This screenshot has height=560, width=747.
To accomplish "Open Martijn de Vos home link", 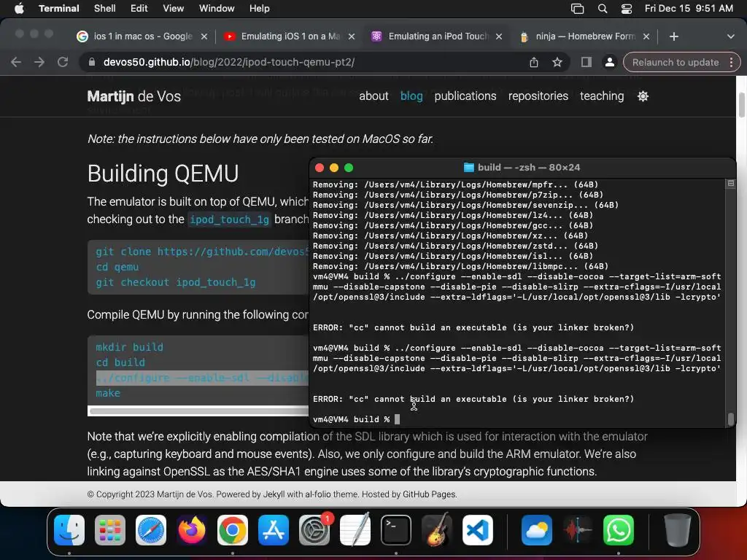I will (x=134, y=96).
